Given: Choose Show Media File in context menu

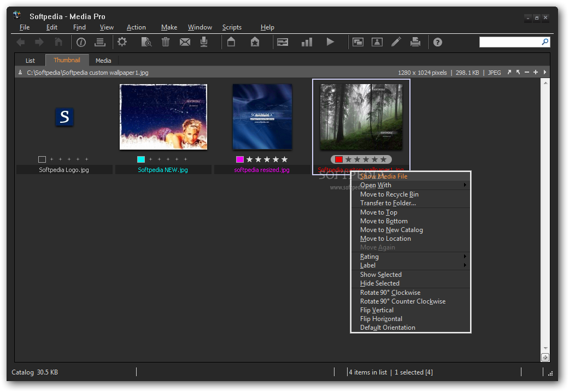Looking at the screenshot, I should click(410, 176).
